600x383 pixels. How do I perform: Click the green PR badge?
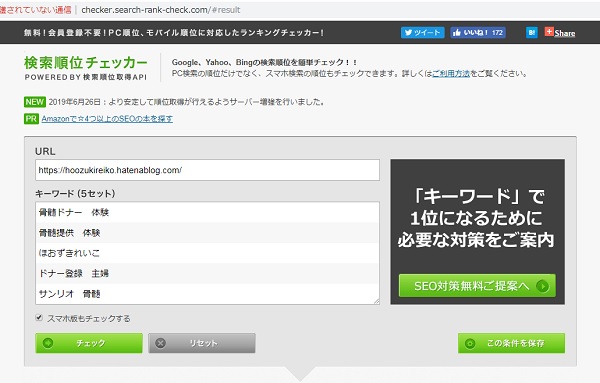pyautogui.click(x=31, y=119)
